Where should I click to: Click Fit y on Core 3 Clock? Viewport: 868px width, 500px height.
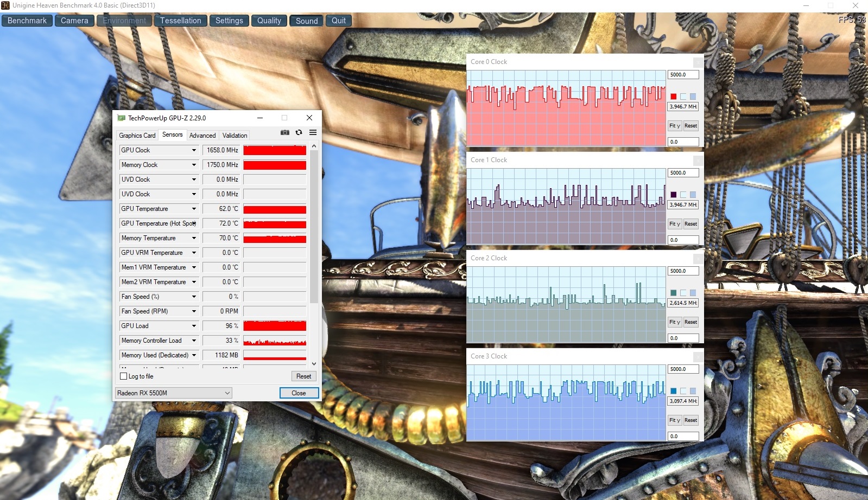click(674, 420)
